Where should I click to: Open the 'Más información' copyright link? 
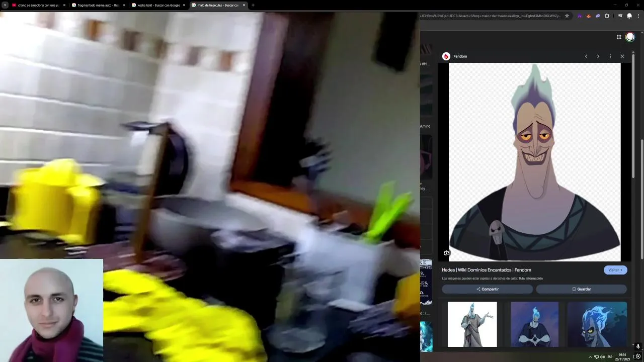pos(531,279)
